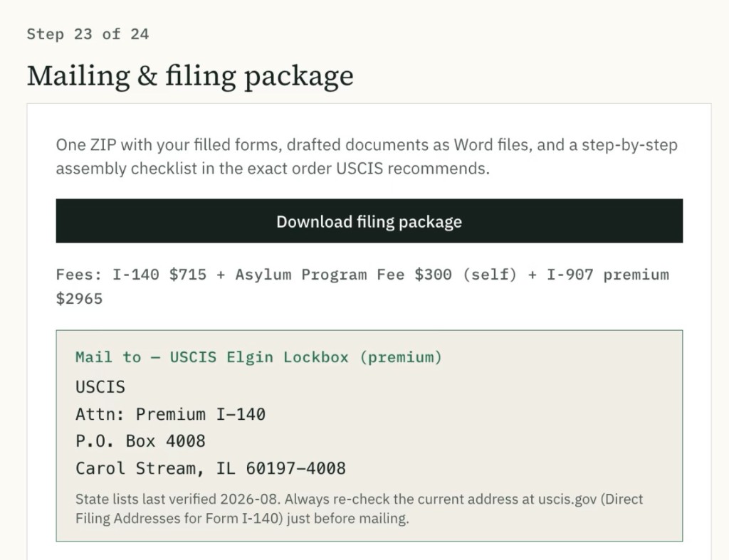Viewport: 729px width, 560px height.
Task: Click the 'One ZIP with your filled forms' description line
Action: 367,145
